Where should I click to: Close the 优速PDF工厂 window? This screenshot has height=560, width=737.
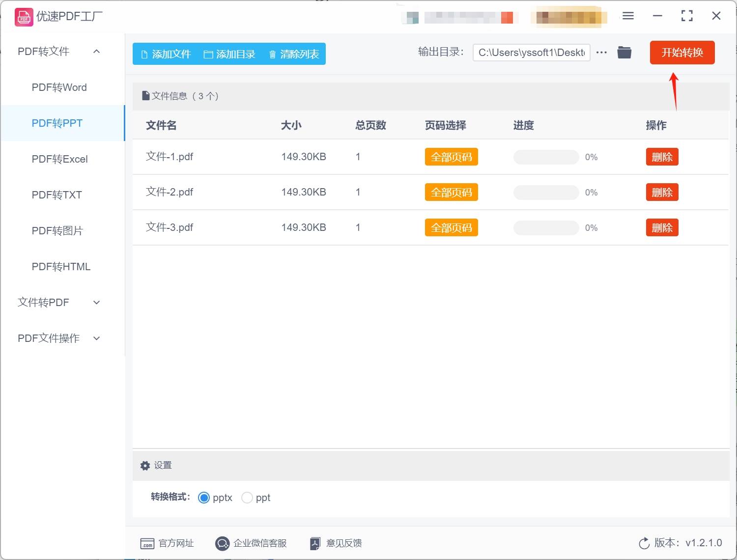click(716, 16)
